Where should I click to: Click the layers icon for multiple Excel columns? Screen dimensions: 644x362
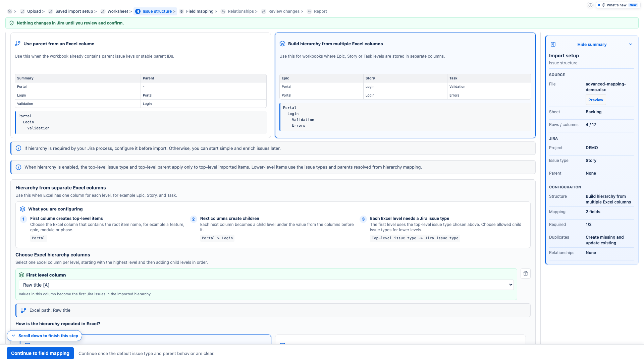point(282,44)
